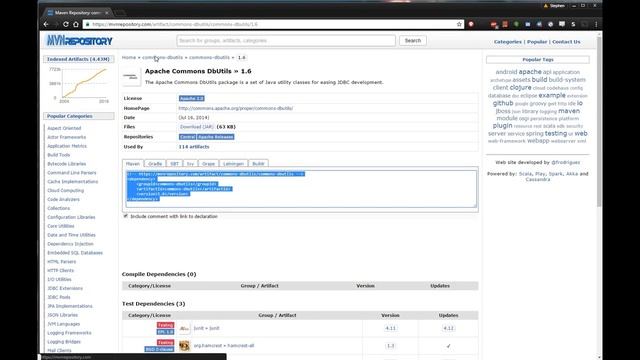
Task: Open the Contact Us link
Action: click(x=566, y=42)
